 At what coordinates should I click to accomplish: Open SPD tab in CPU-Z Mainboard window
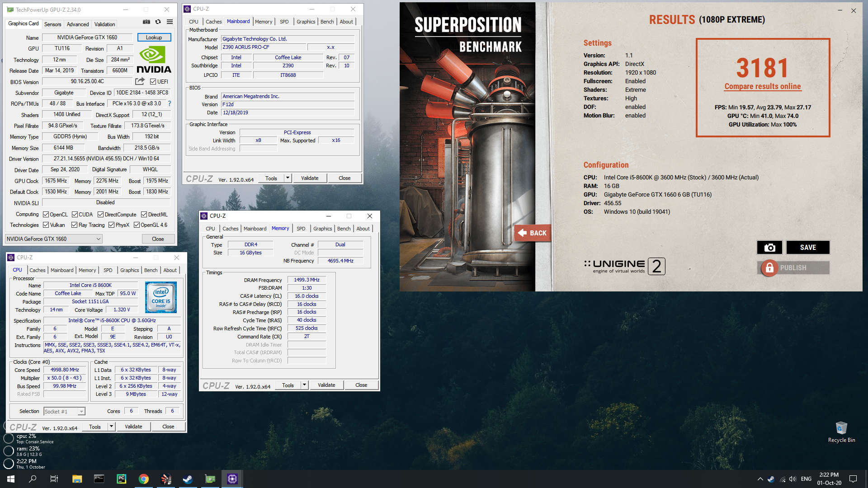click(x=284, y=22)
